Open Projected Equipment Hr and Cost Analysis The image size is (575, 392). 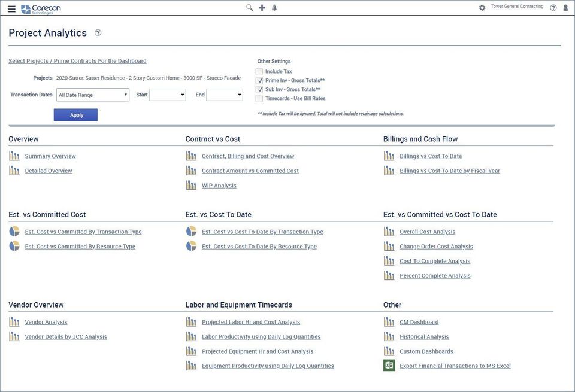[258, 351]
